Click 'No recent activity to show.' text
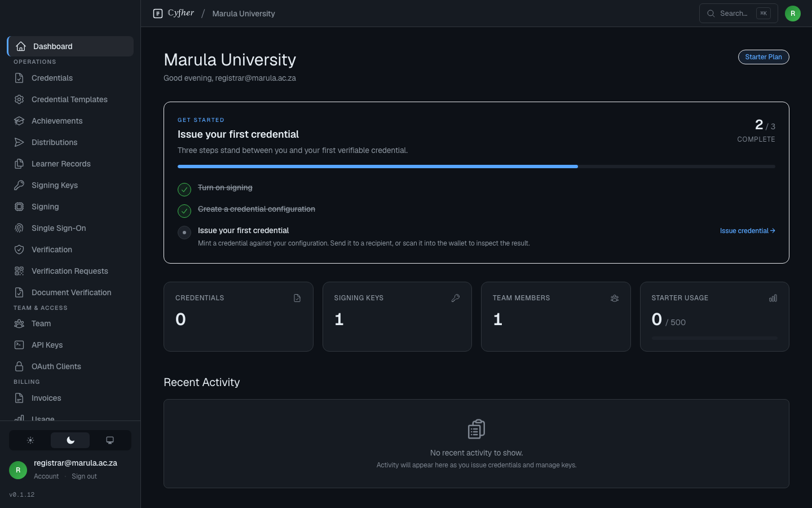812x508 pixels. [x=476, y=453]
